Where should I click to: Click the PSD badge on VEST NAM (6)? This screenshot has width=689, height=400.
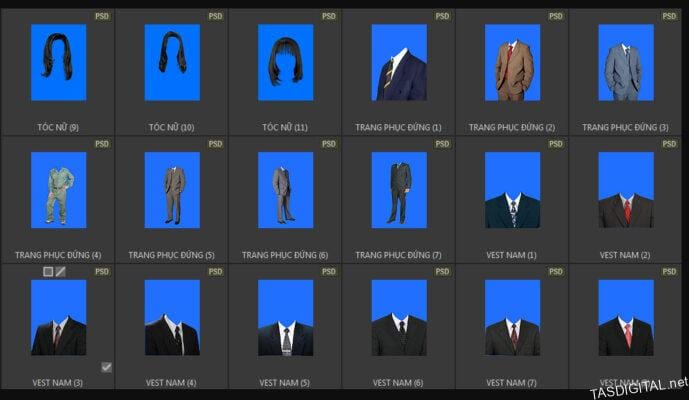442,272
